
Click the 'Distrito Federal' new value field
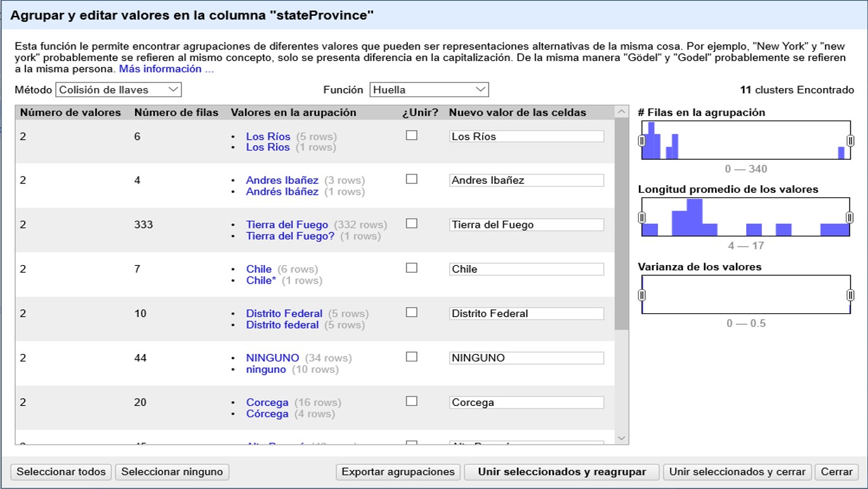[x=526, y=314]
